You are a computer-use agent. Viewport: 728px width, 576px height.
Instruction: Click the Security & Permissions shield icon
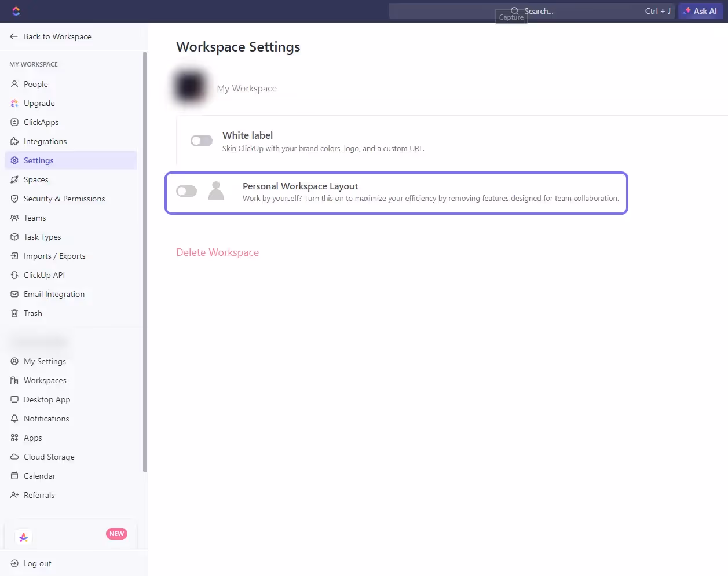click(x=13, y=199)
